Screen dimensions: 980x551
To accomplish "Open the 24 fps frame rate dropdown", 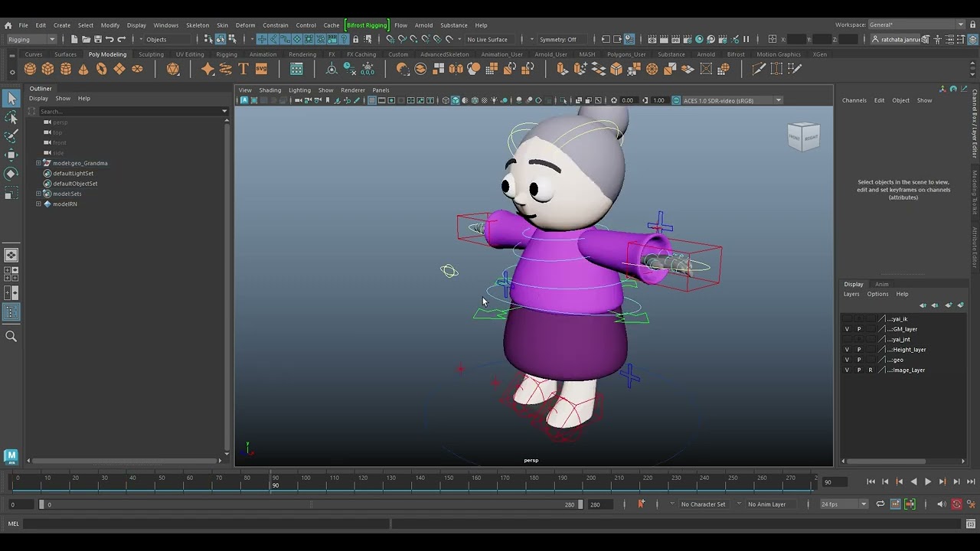I will [844, 504].
